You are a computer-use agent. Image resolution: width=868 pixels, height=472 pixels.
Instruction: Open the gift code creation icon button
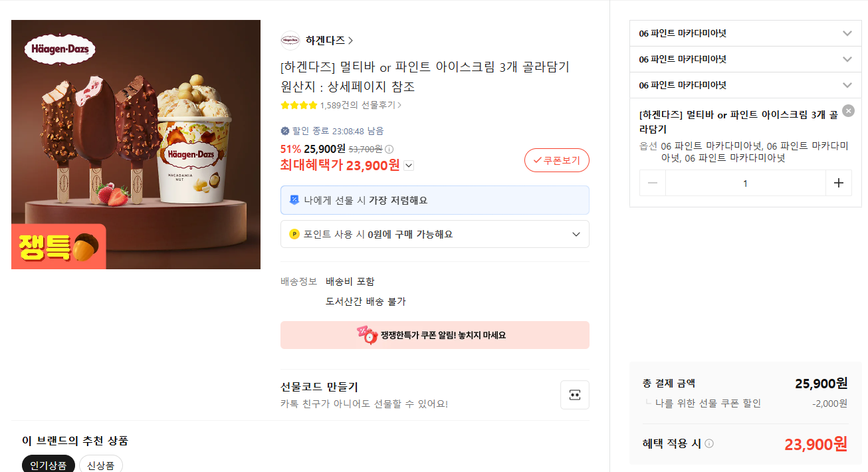[x=574, y=395]
